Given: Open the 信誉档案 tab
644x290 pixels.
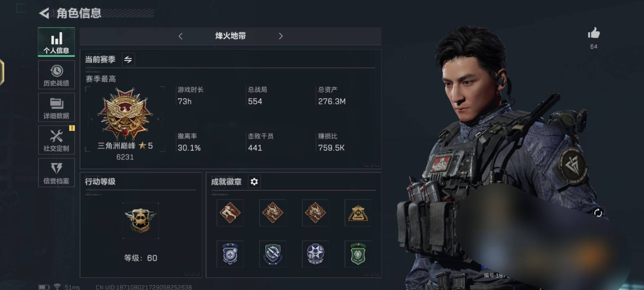Looking at the screenshot, I should (x=56, y=173).
